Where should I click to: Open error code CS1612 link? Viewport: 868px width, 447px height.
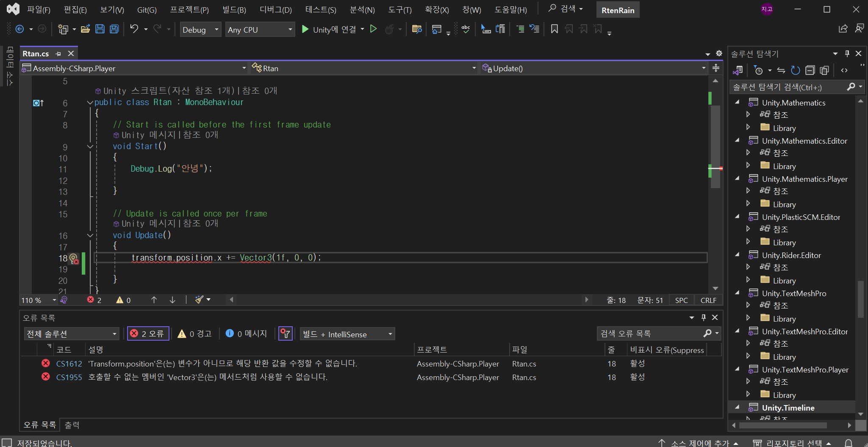[x=69, y=364]
